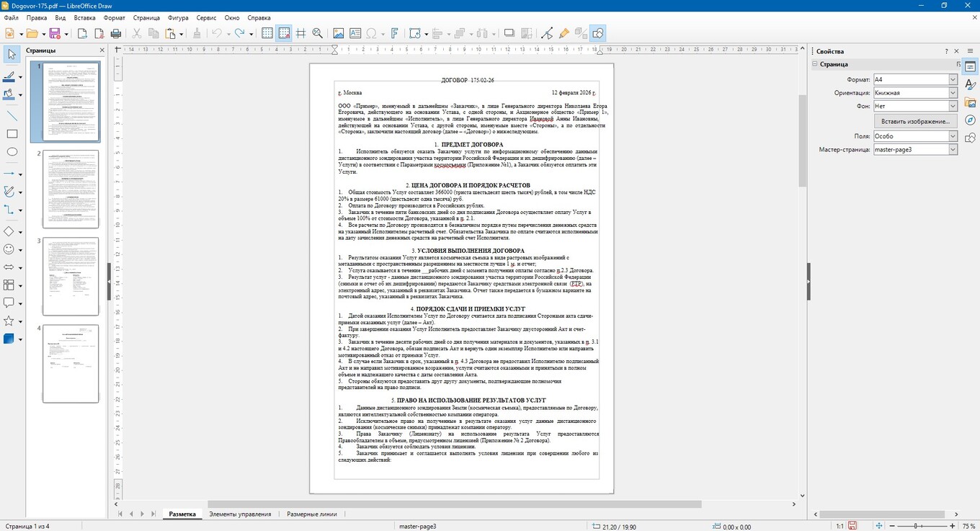The height and width of the screenshot is (531, 980).
Task: Click the Undo arrow icon
Action: coord(216,33)
